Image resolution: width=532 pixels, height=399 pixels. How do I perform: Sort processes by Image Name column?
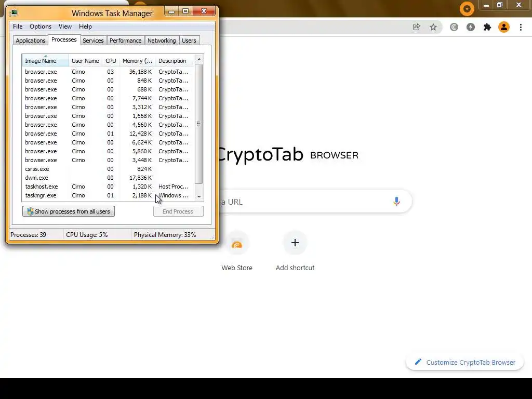46,61
